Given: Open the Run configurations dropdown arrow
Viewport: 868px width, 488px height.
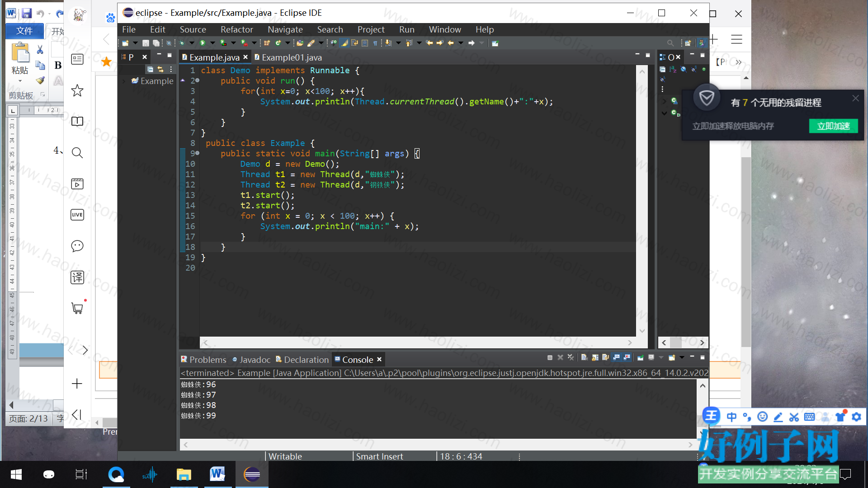Looking at the screenshot, I should point(212,43).
